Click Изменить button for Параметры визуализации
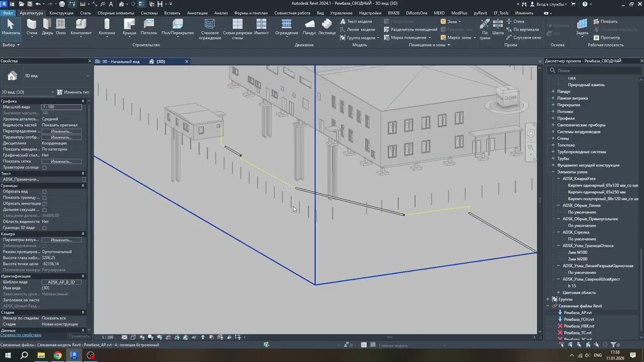 [x=61, y=240]
